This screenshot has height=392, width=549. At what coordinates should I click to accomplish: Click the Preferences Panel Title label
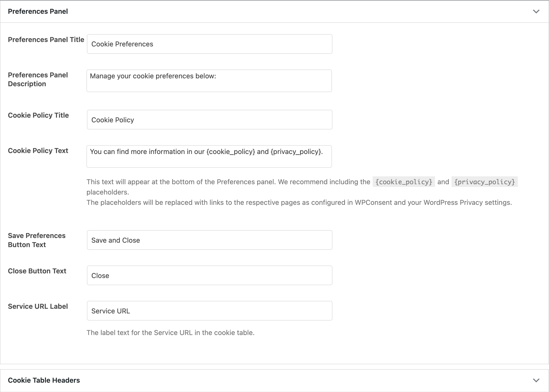(x=46, y=40)
